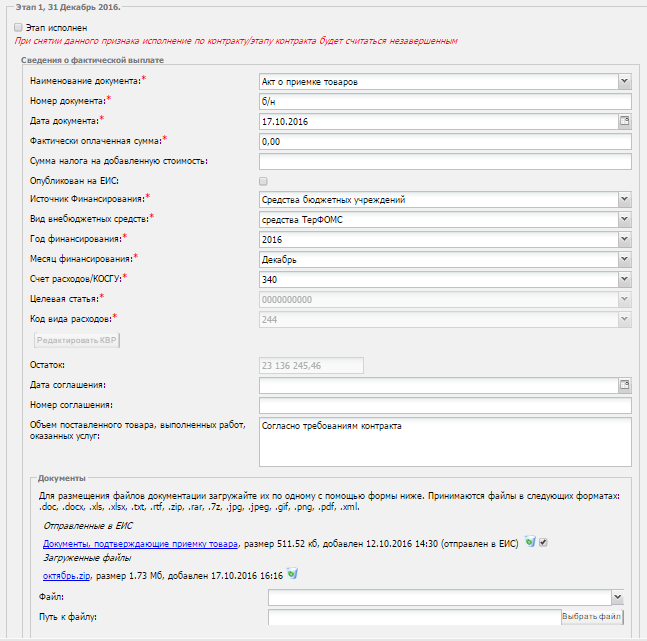Delete the sent ЕИС document via trash icon

click(x=529, y=542)
